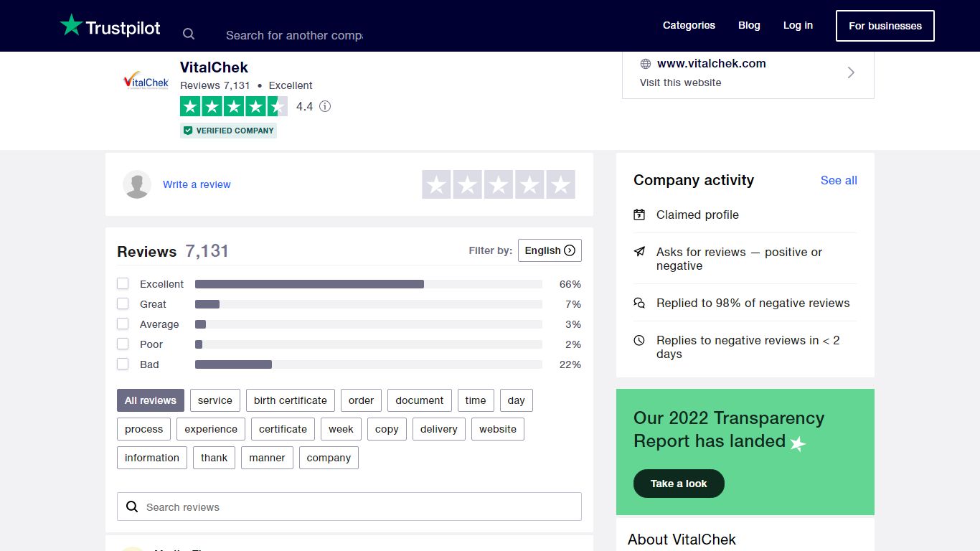Filter reviews by week tag
The image size is (980, 551).
[341, 429]
